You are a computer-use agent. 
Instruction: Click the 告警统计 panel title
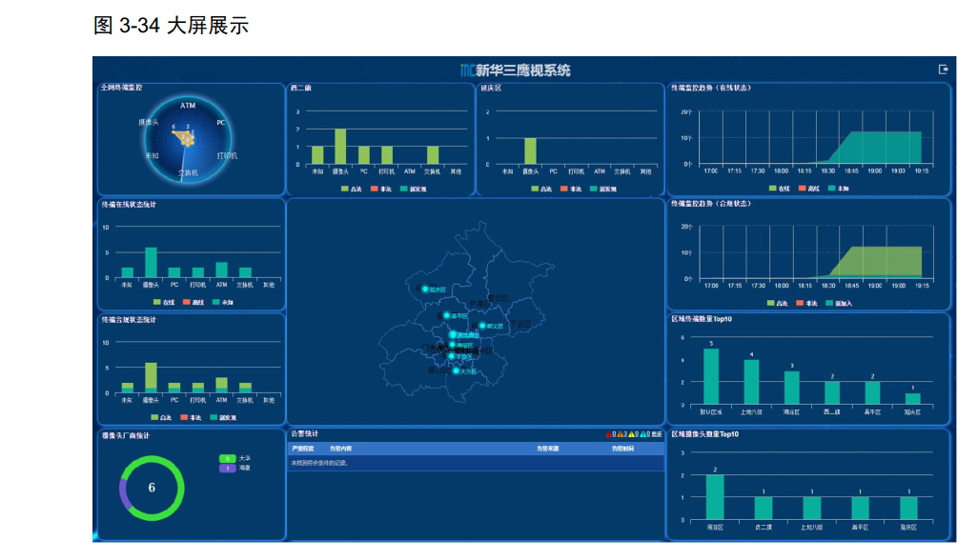(304, 433)
